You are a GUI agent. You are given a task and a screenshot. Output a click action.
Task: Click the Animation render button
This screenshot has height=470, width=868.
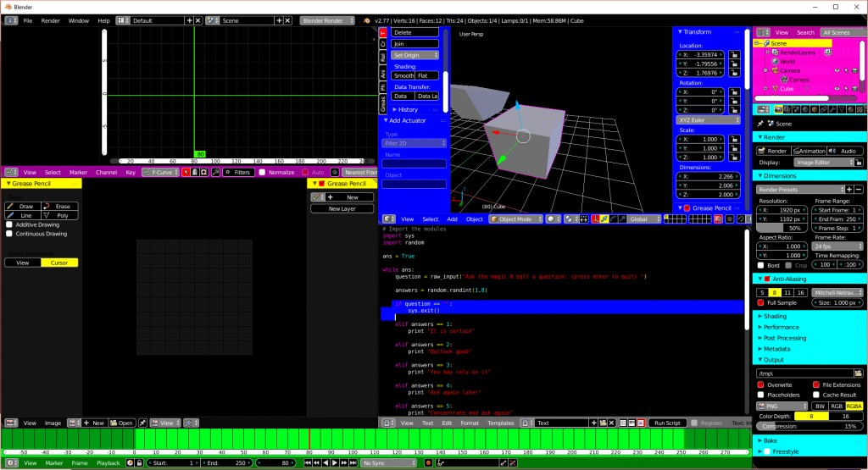point(809,151)
